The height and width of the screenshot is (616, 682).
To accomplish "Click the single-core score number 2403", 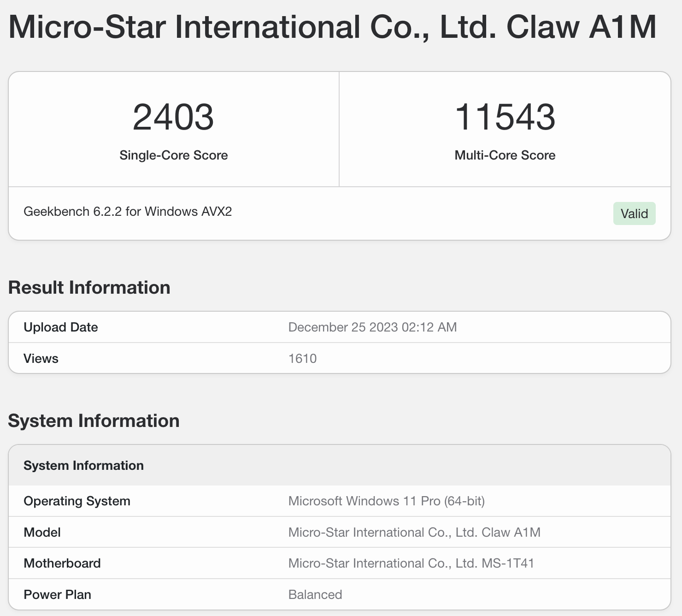I will [173, 117].
